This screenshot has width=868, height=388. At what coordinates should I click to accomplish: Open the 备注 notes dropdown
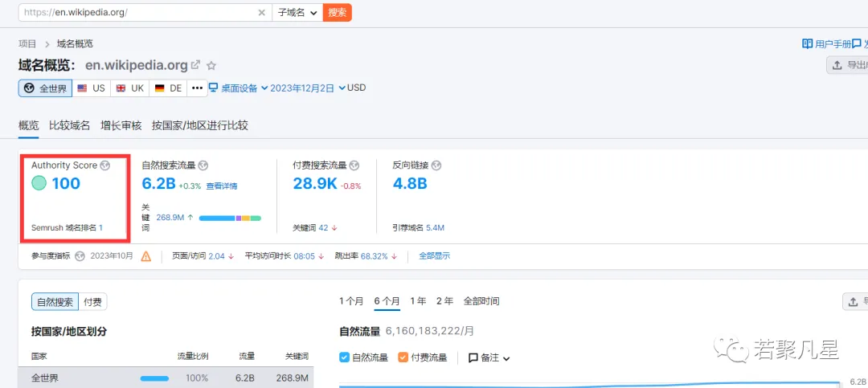(489, 358)
